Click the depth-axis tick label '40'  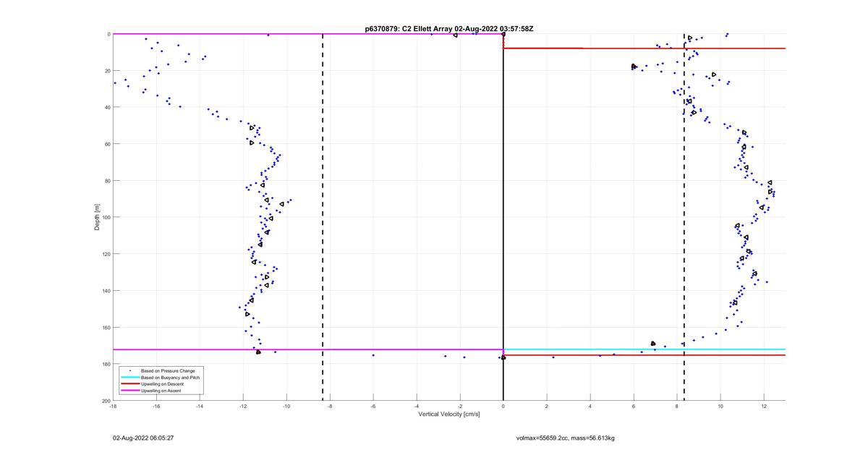click(107, 107)
